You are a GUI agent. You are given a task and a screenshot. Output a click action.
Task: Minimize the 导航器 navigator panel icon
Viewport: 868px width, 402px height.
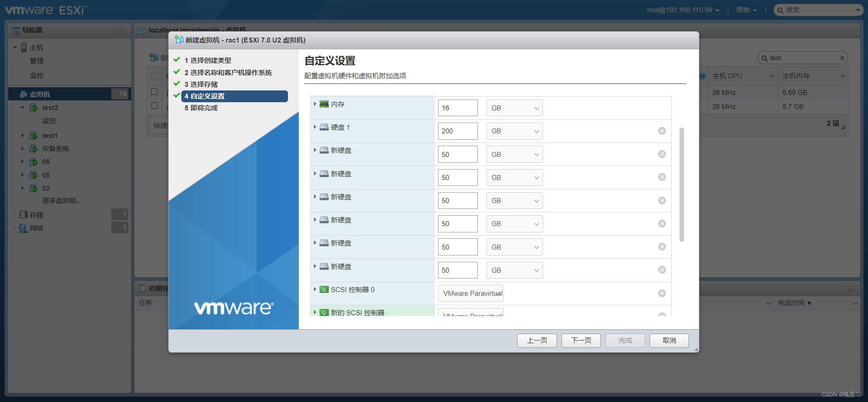pyautogui.click(x=122, y=31)
